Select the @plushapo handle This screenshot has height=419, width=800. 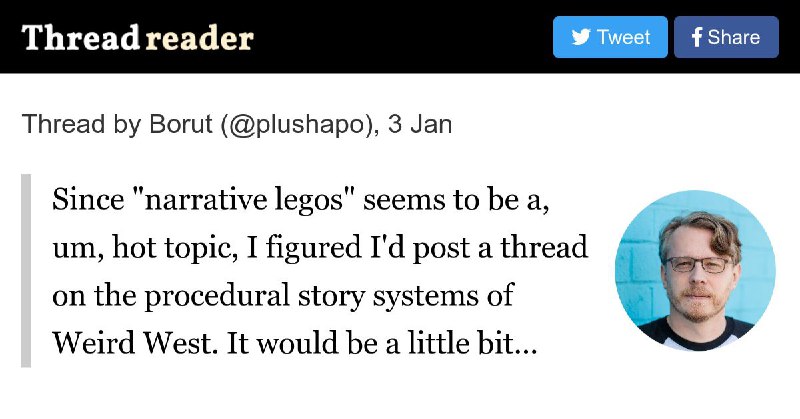[x=299, y=124]
